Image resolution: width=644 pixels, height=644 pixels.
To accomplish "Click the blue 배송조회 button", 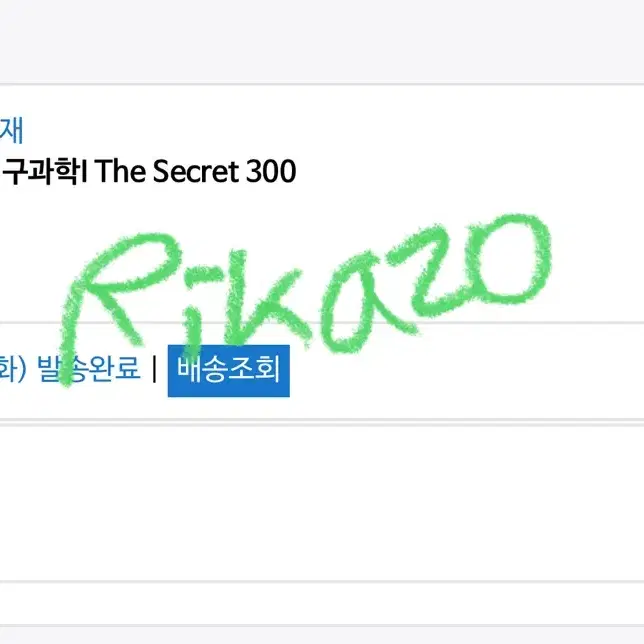I will coord(229,371).
